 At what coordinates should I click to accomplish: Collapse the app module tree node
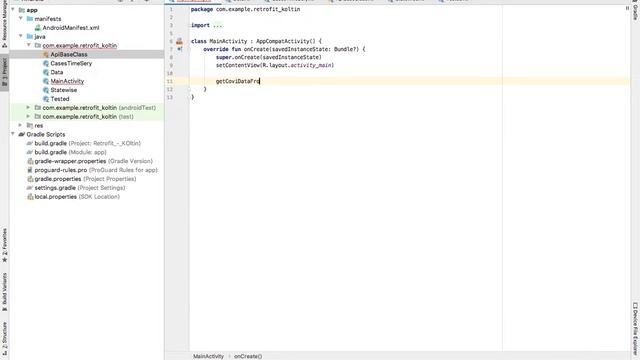13,9
